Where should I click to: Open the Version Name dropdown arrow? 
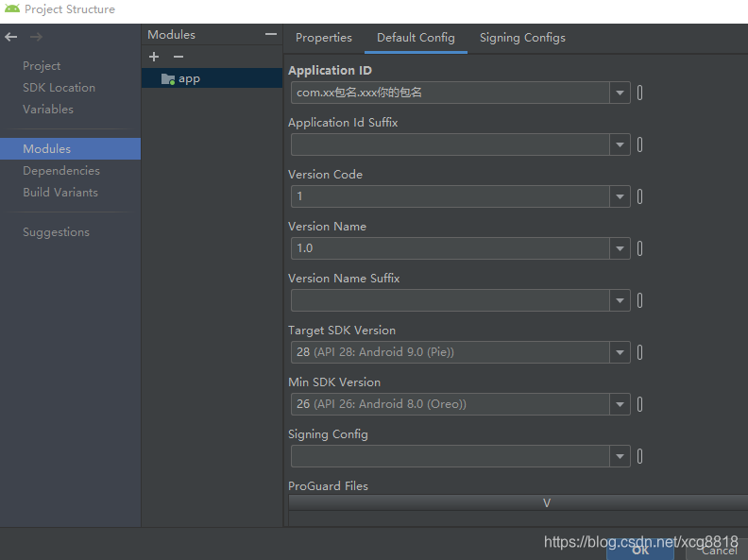coord(620,248)
